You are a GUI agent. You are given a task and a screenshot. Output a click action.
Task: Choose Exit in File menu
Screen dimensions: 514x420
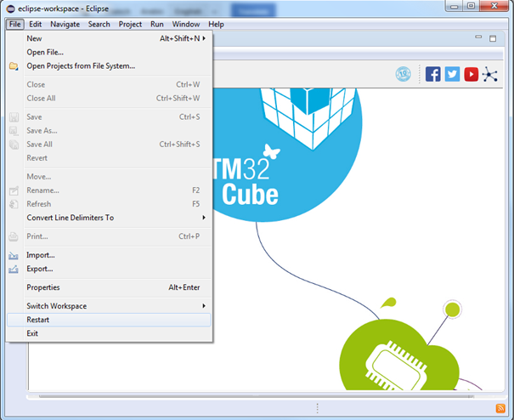[109, 333]
